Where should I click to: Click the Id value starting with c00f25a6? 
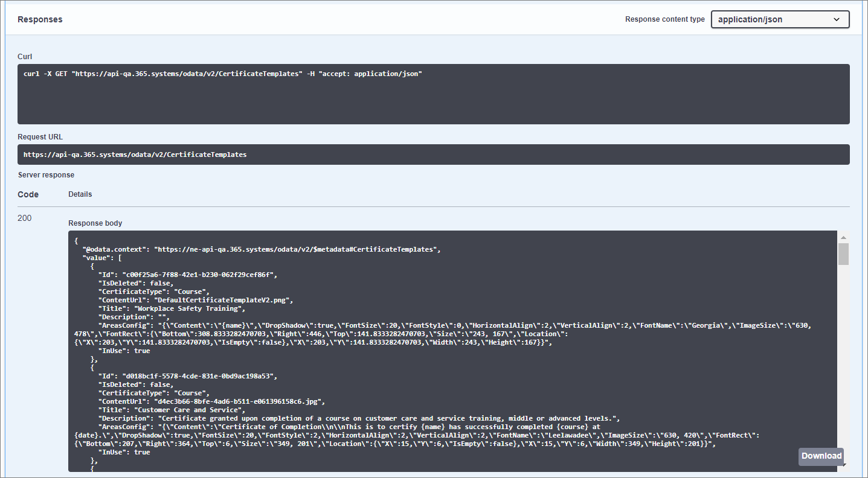click(x=199, y=275)
